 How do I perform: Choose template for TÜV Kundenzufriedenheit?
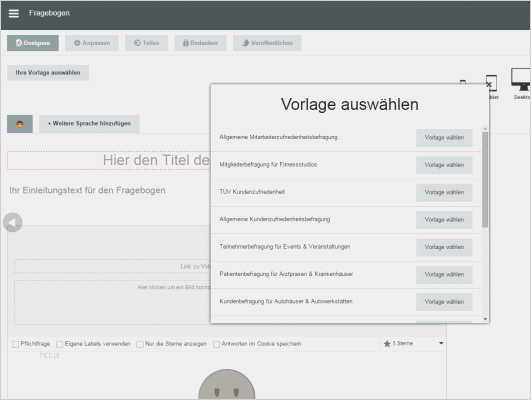tap(444, 192)
